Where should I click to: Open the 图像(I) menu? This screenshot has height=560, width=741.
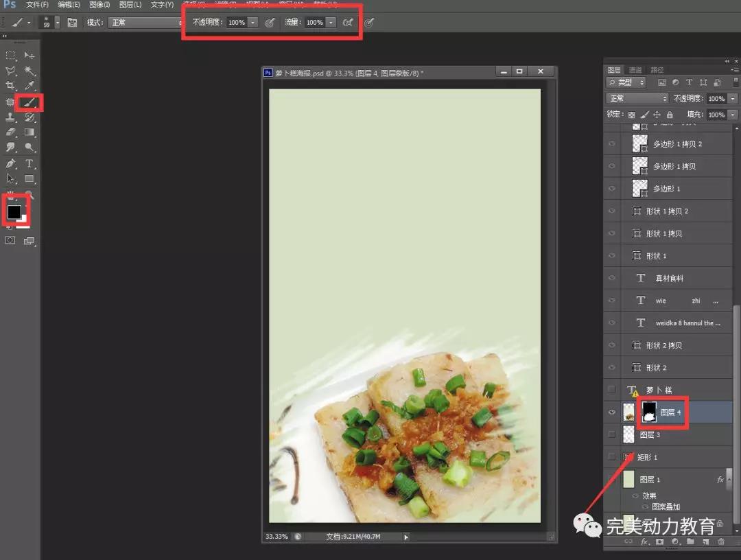click(x=99, y=5)
